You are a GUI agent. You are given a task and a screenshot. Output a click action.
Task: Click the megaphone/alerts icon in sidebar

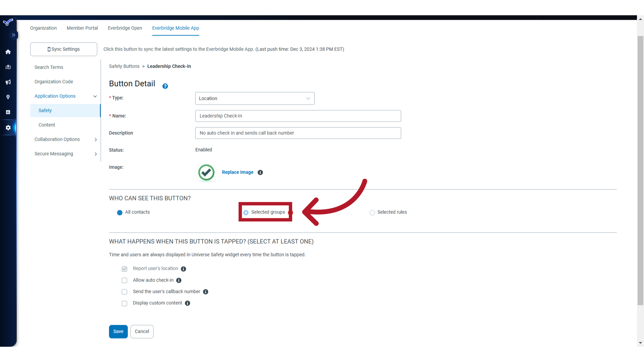click(x=8, y=82)
